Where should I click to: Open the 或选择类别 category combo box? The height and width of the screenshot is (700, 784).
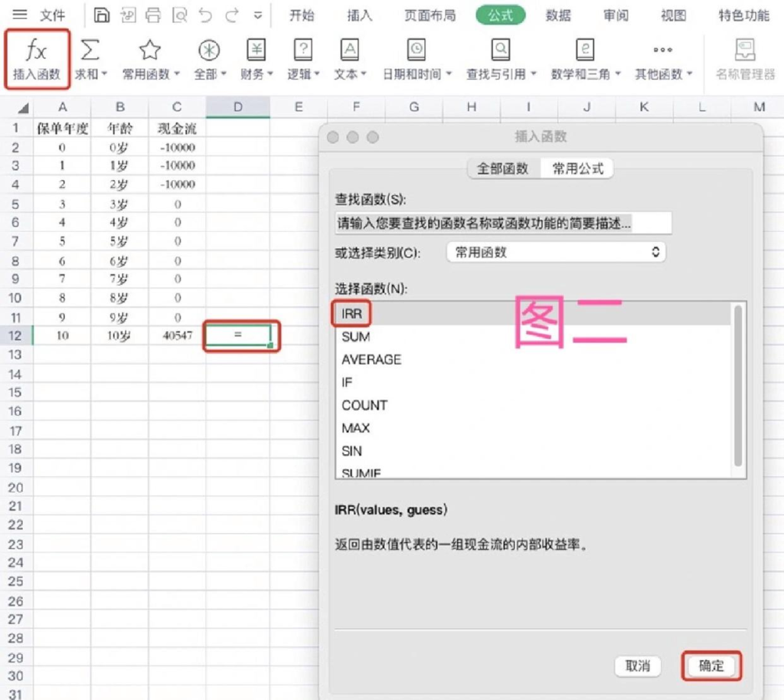556,252
